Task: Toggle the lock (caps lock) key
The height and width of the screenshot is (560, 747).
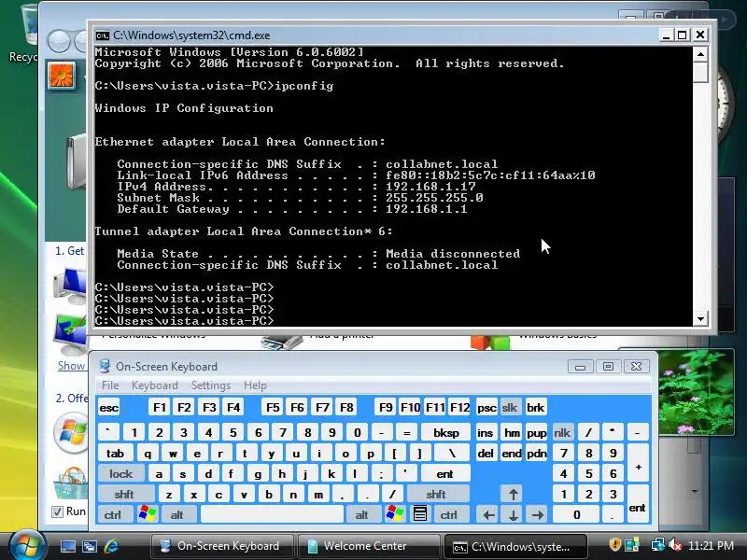Action: pyautogui.click(x=120, y=474)
